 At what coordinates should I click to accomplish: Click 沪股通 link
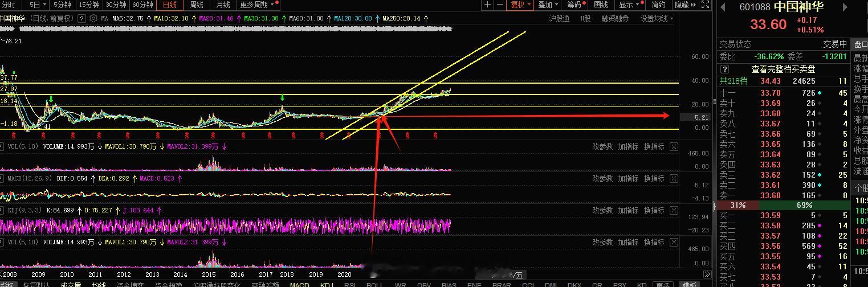[x=559, y=18]
